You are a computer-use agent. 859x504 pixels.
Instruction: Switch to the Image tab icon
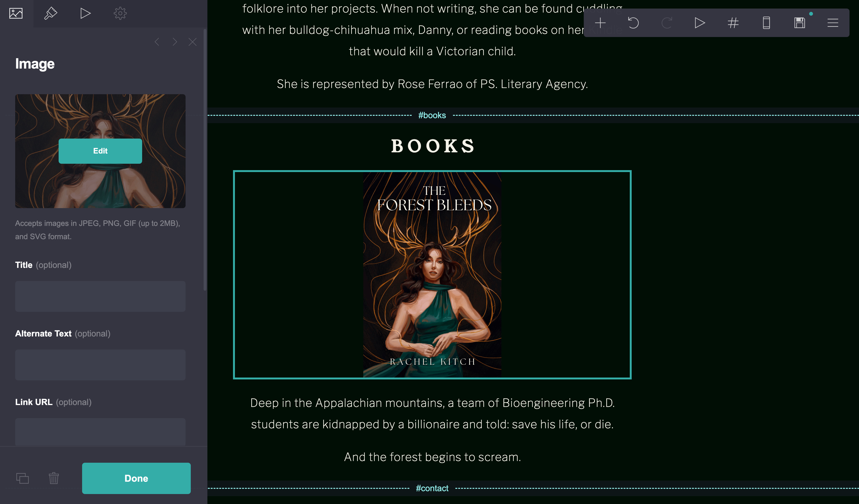[16, 14]
